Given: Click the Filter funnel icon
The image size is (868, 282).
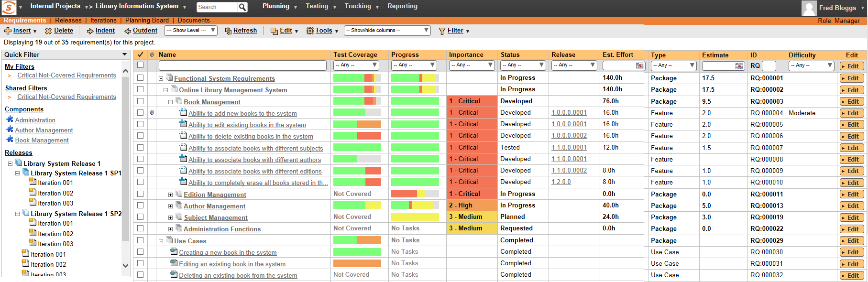Looking at the screenshot, I should (442, 31).
